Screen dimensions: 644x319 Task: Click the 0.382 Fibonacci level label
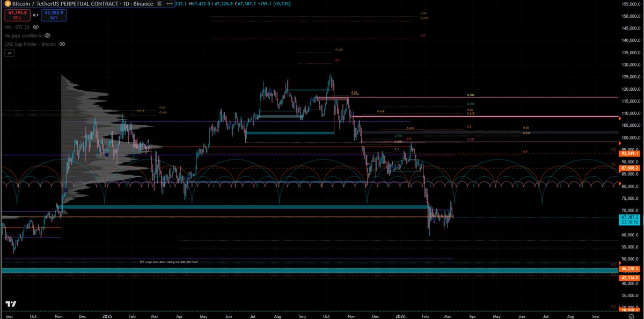471,139
